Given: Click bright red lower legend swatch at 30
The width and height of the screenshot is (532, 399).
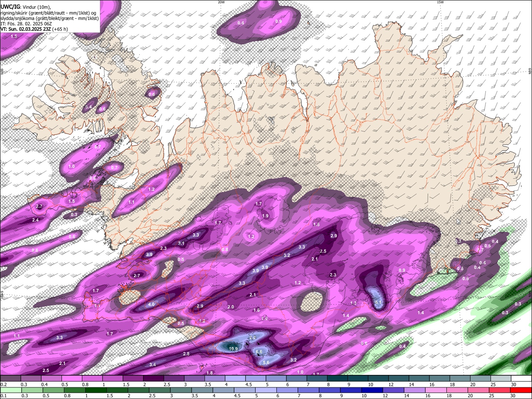Looking at the screenshot, I should point(521,390).
